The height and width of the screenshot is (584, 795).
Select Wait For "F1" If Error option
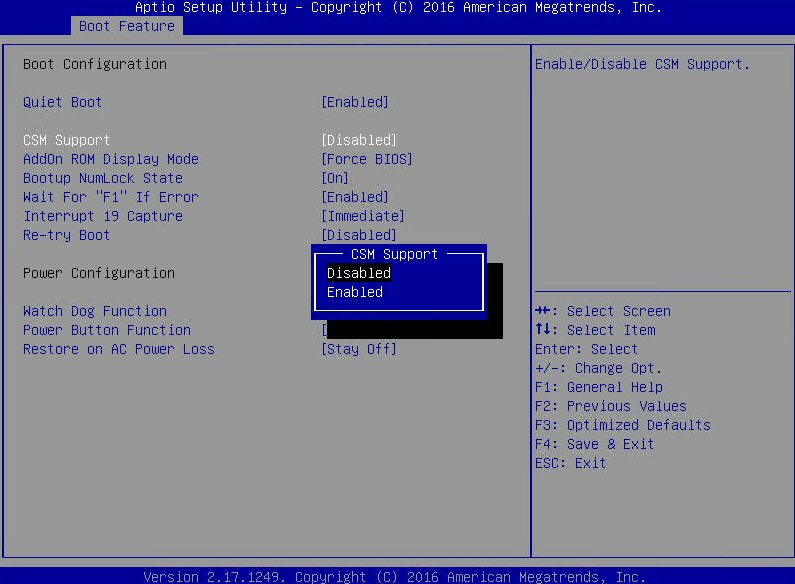[x=111, y=197]
